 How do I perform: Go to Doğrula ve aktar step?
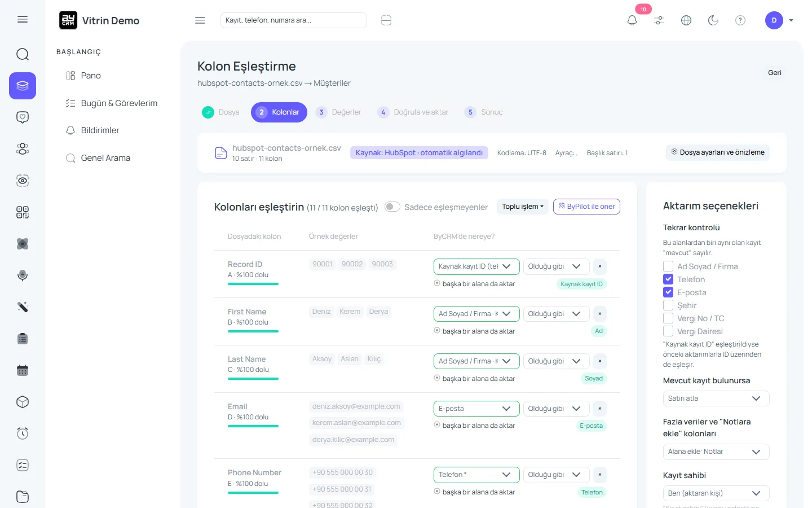413,112
